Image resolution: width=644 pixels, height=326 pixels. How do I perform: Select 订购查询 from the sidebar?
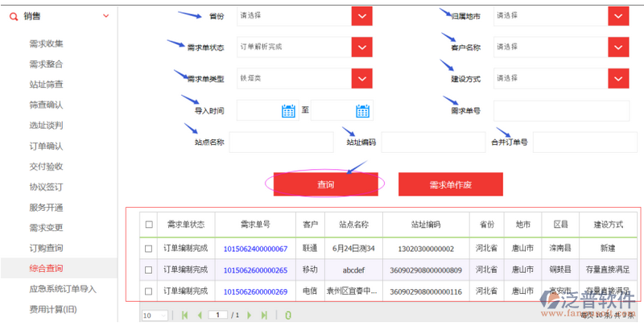(46, 248)
